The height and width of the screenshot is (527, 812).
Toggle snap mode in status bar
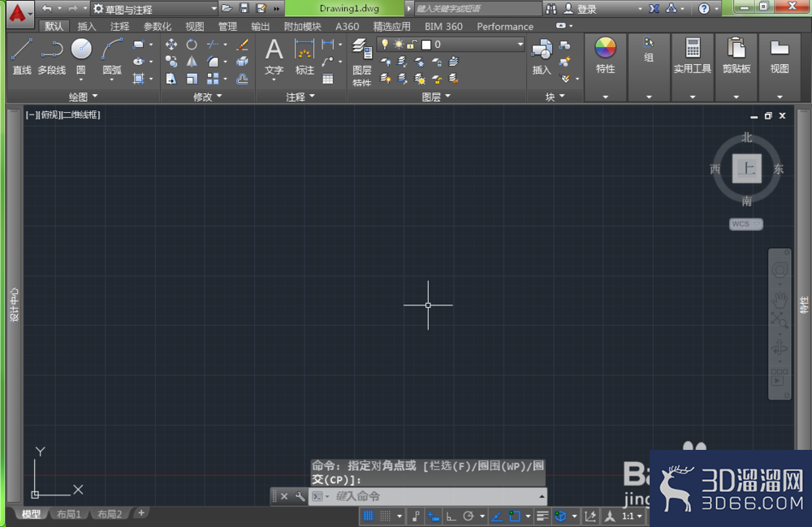click(385, 516)
